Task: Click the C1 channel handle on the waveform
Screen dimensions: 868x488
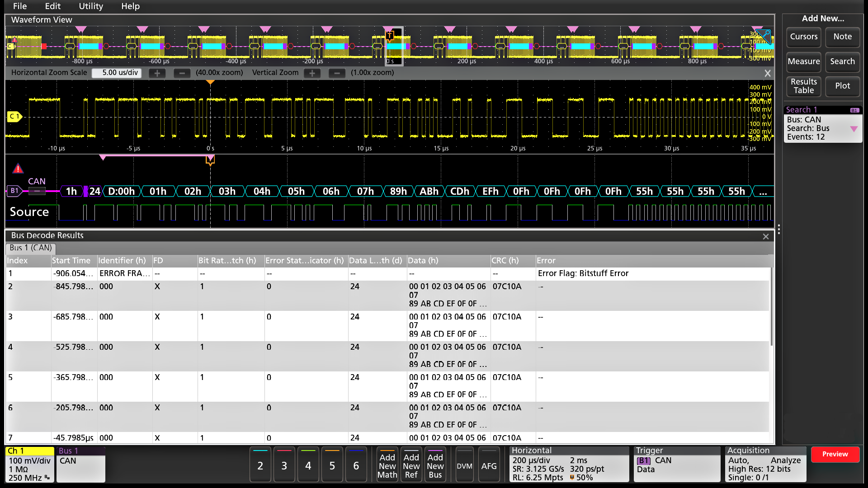Action: [x=14, y=117]
